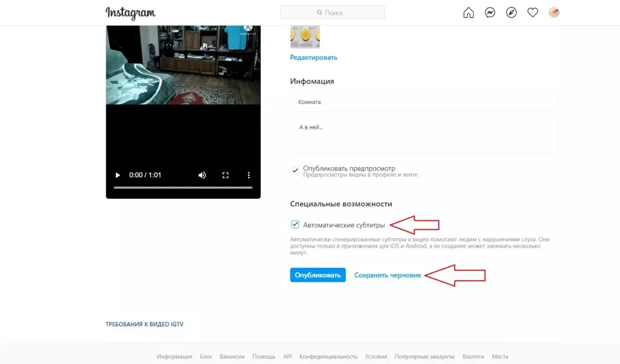Open the footer Помощь link
620x364 pixels.
click(264, 357)
